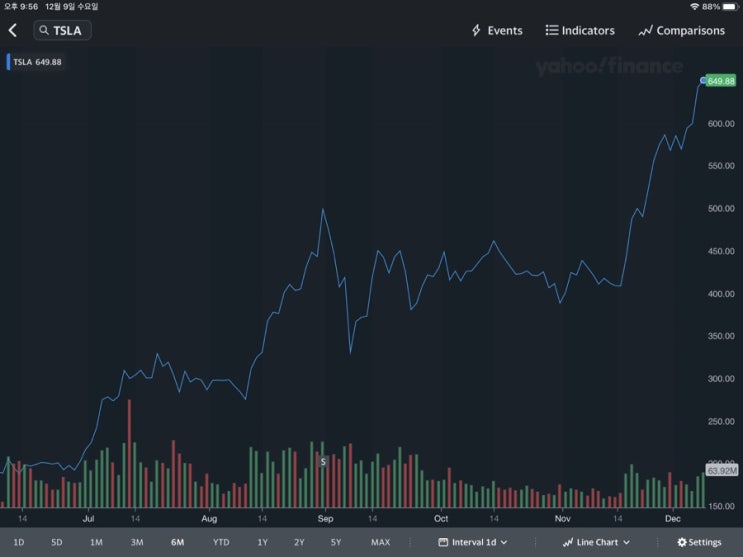Click the 500.00 price axis label
The image size is (743, 557).
(721, 208)
